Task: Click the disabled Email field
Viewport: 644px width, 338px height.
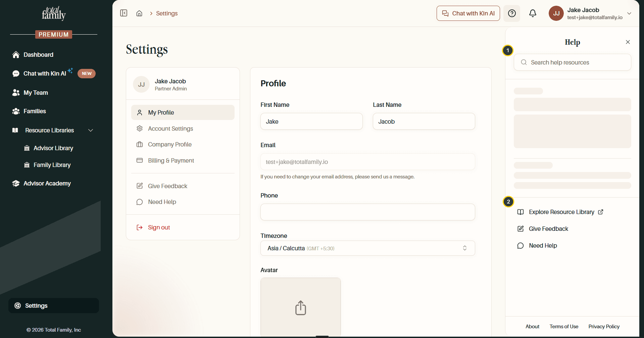Action: pyautogui.click(x=368, y=162)
